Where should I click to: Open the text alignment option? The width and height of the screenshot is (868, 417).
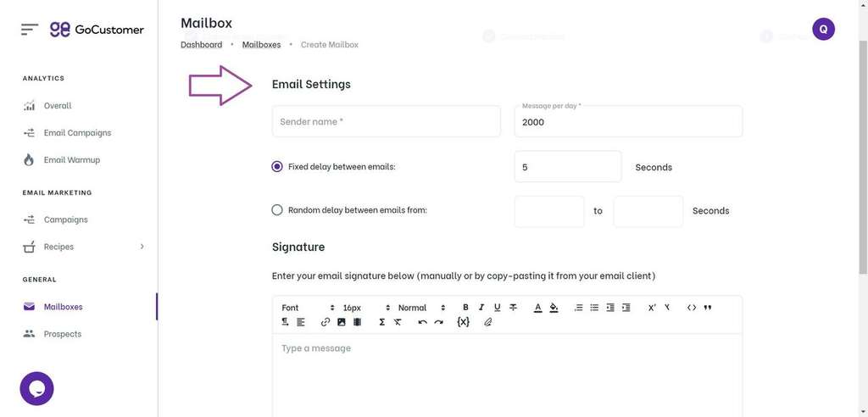click(x=301, y=322)
